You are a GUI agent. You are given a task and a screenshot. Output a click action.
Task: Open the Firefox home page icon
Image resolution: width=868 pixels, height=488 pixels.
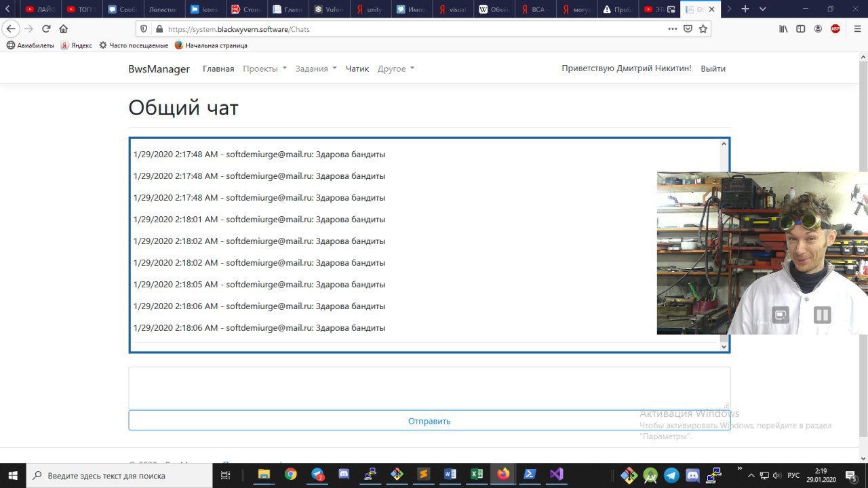point(64,29)
